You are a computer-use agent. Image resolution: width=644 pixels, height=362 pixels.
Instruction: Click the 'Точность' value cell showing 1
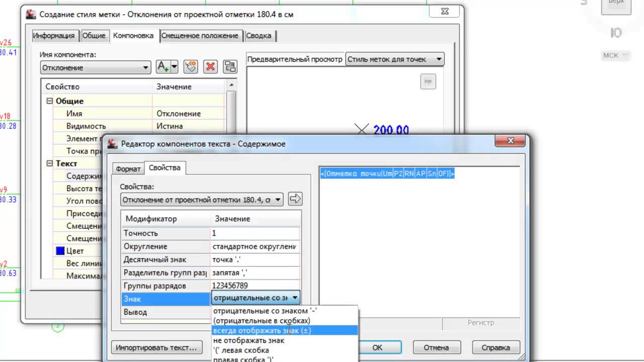click(x=255, y=233)
